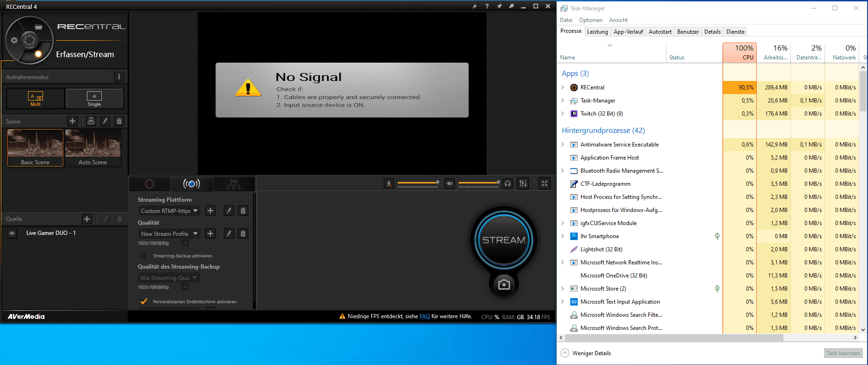This screenshot has width=868, height=365.
Task: Expand Bluetooth Radio Management row
Action: pyautogui.click(x=563, y=171)
